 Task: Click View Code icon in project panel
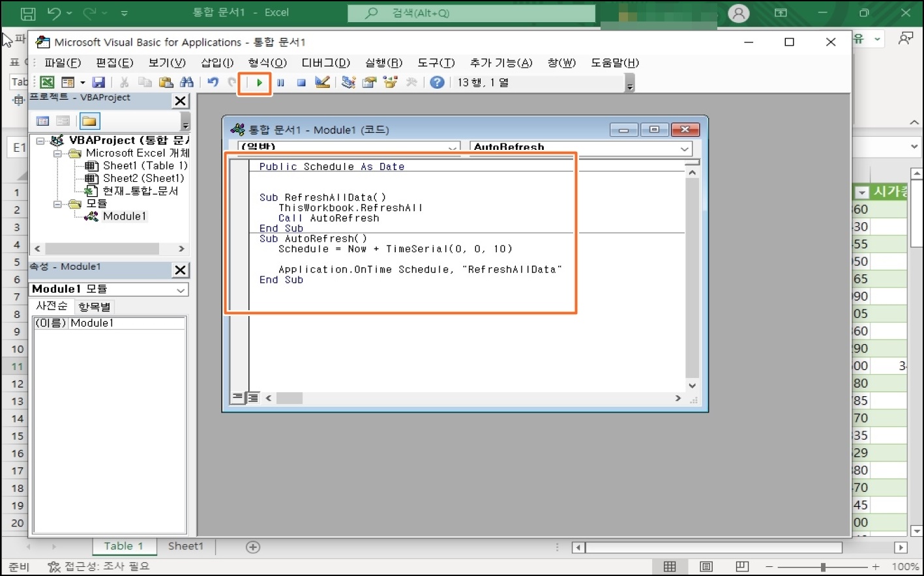click(x=43, y=121)
